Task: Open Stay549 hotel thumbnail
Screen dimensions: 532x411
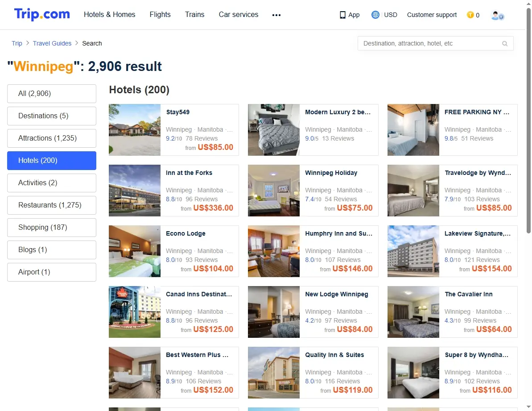Action: [135, 130]
